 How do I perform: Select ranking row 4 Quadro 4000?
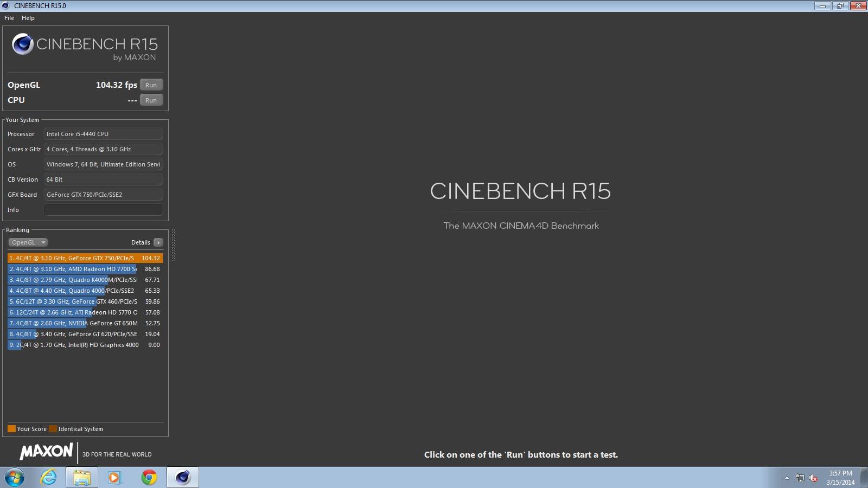point(85,291)
